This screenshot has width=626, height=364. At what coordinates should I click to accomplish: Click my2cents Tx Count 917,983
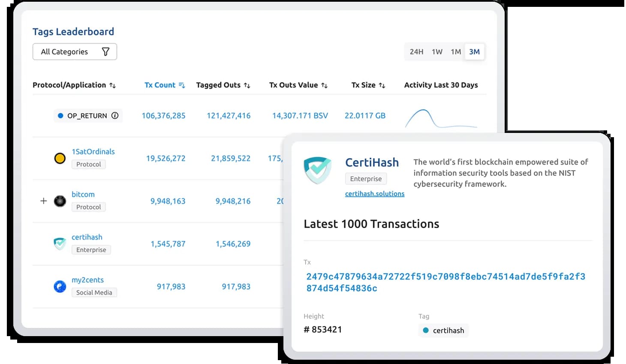click(171, 286)
